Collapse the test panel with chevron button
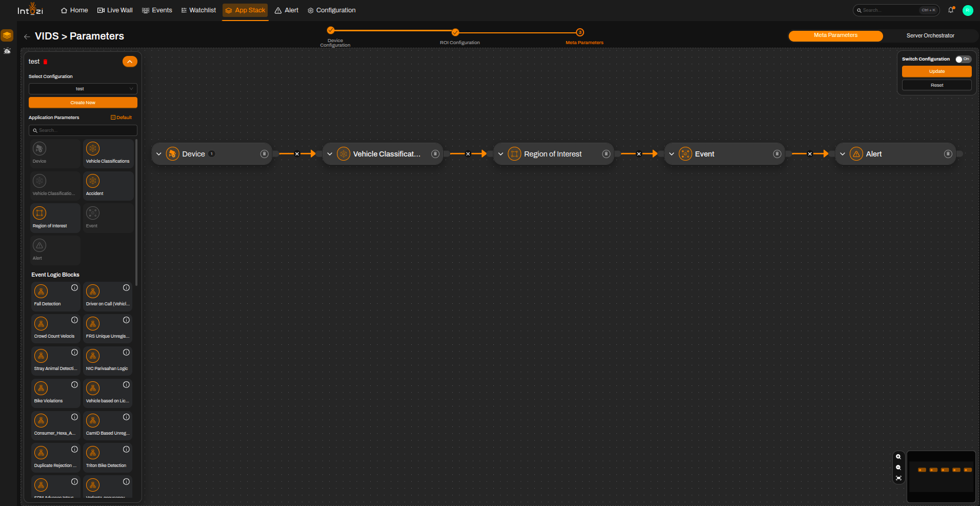 tap(130, 62)
